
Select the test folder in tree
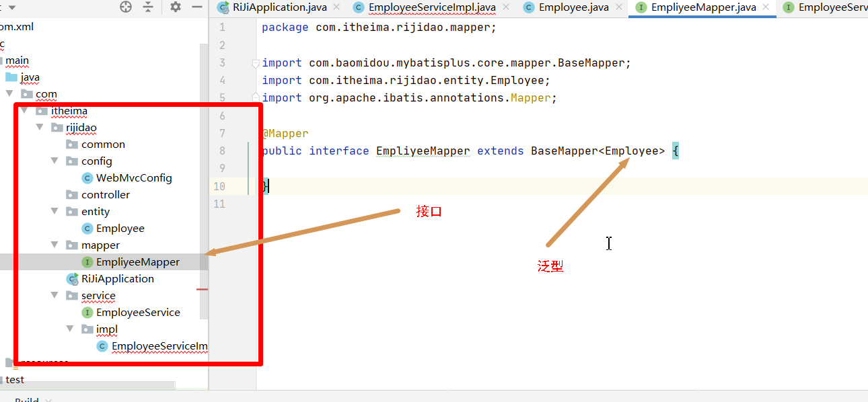tap(15, 379)
